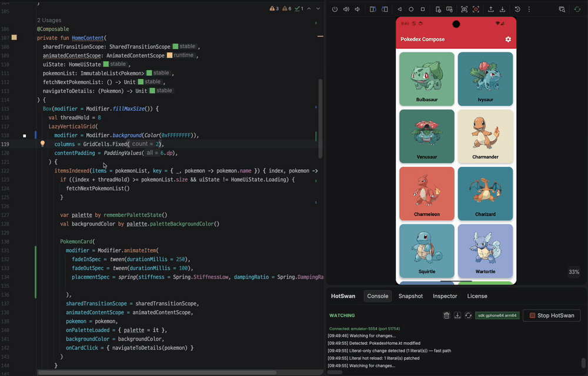The height and width of the screenshot is (376, 588).
Task: Take an emulator screenshot
Action: coord(465,9)
